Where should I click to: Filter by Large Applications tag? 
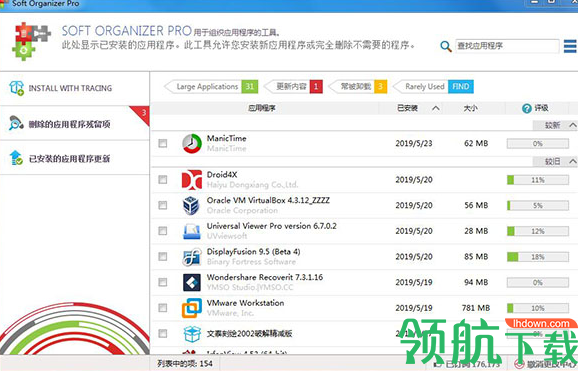(211, 87)
